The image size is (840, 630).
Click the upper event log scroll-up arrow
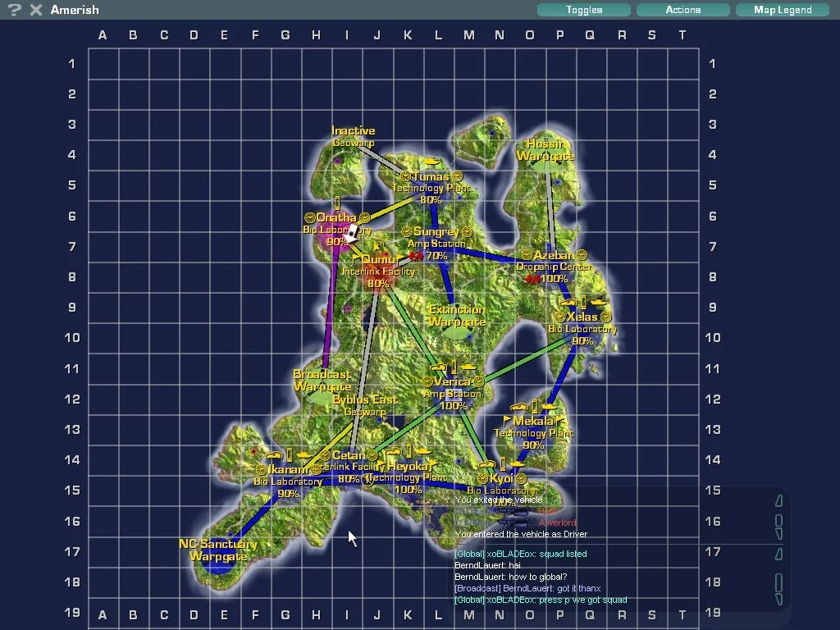pyautogui.click(x=778, y=501)
